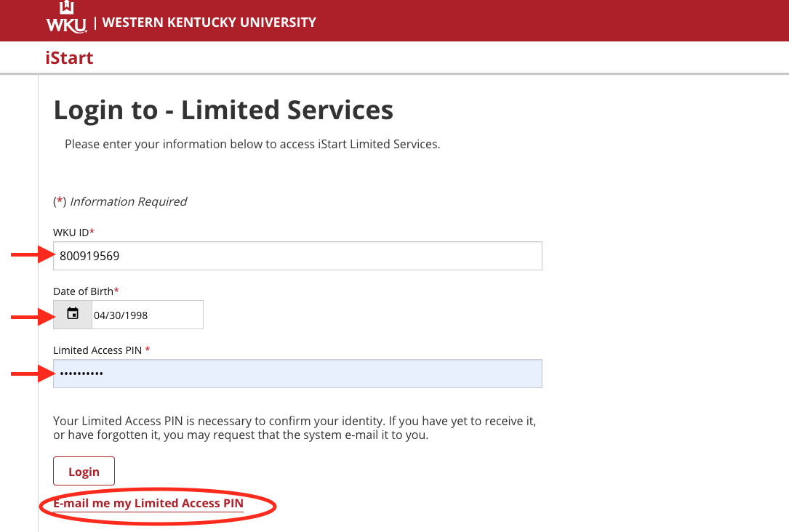Go to the iStart home link
789x532 pixels.
69,58
